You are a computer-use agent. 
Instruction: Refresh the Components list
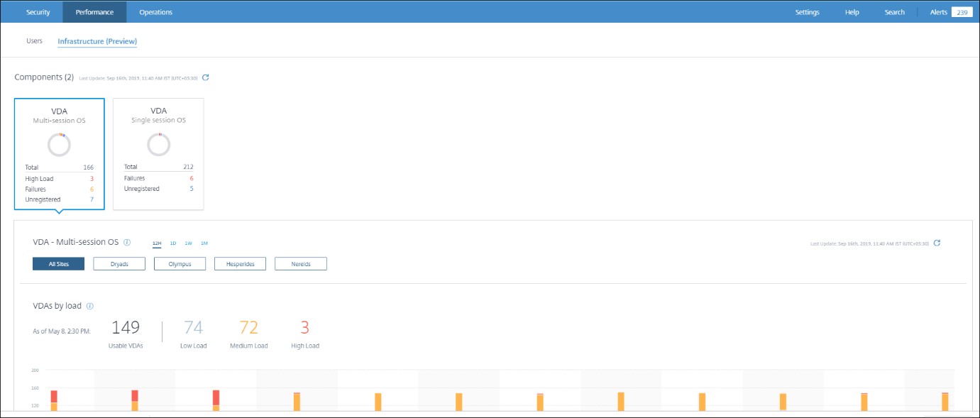tap(206, 77)
